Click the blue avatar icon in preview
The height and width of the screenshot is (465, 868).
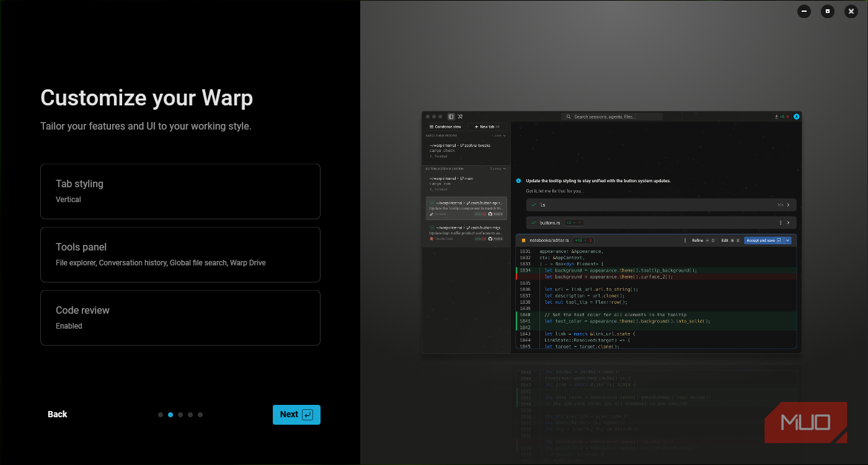[x=797, y=117]
